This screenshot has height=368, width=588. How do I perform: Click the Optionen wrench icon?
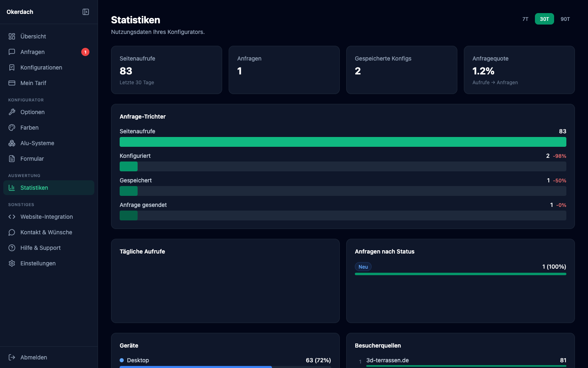(12, 112)
